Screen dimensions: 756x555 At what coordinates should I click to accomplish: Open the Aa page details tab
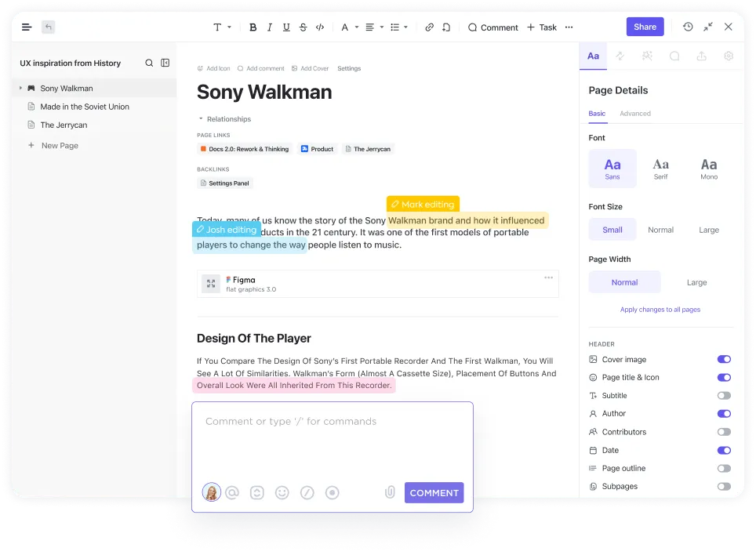593,56
